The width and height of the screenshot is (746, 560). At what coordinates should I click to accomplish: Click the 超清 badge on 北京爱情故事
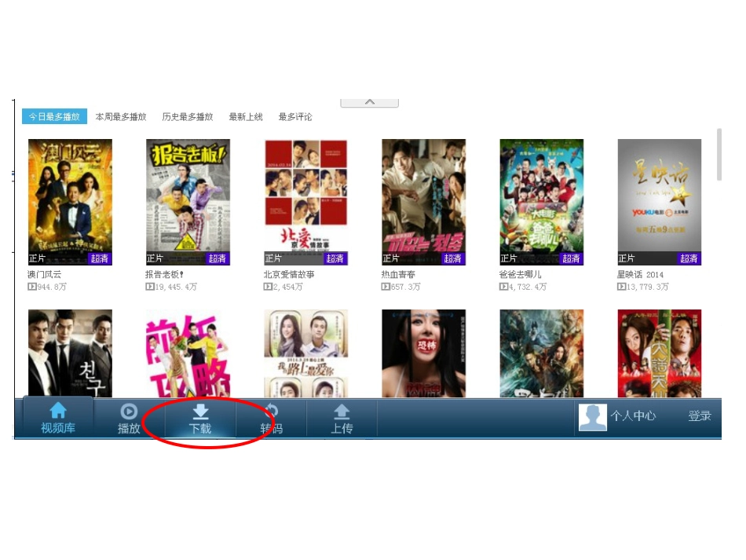[335, 258]
